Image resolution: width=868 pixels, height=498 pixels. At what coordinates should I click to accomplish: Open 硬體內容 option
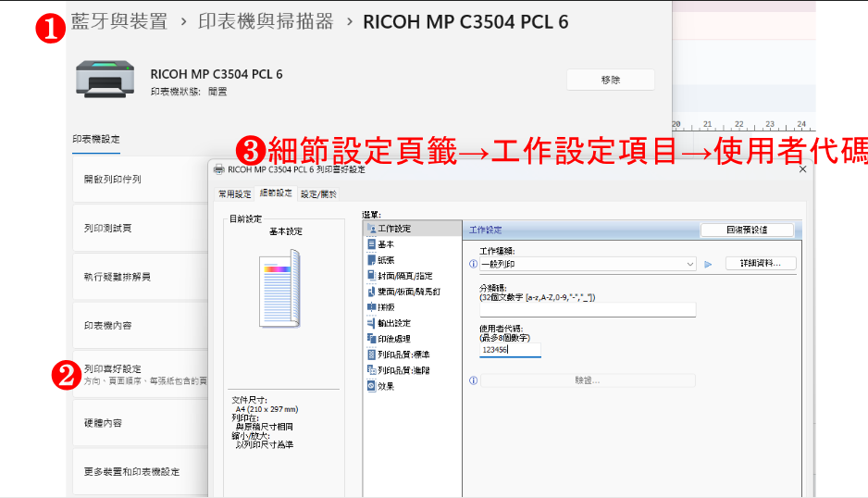141,423
